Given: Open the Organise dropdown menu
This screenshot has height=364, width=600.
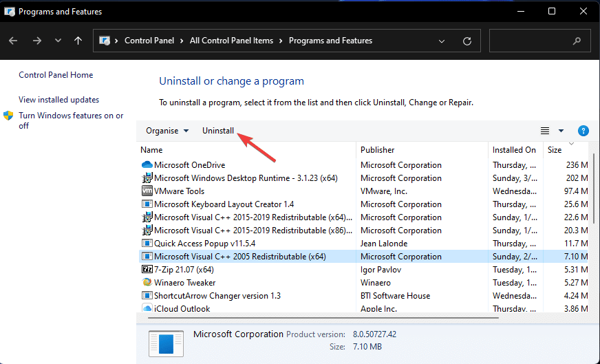Looking at the screenshot, I should point(167,131).
